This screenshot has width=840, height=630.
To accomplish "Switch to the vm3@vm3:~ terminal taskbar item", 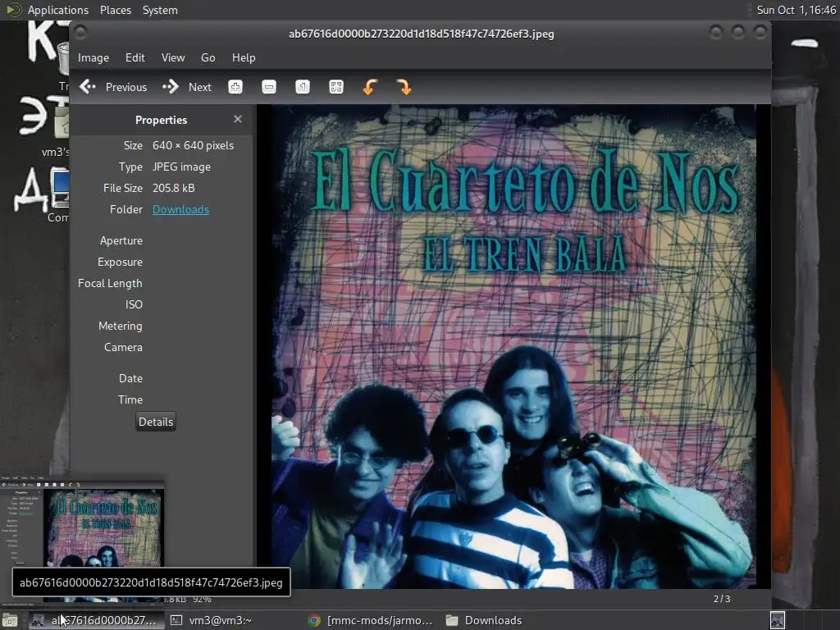I will coord(211,620).
